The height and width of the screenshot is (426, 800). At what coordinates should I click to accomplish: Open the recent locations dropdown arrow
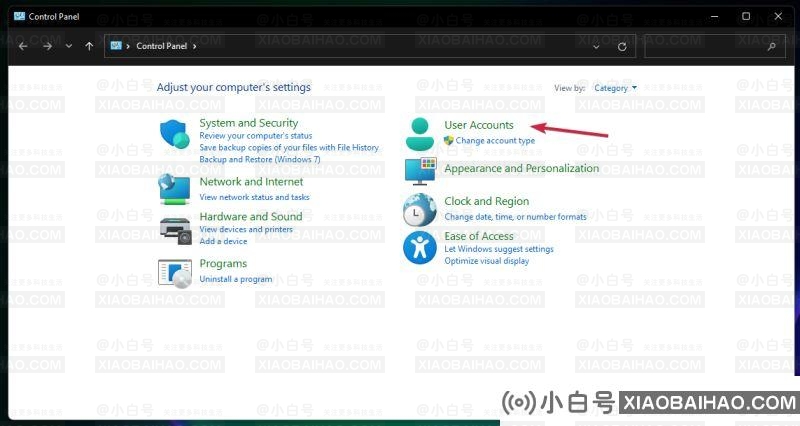coord(68,46)
